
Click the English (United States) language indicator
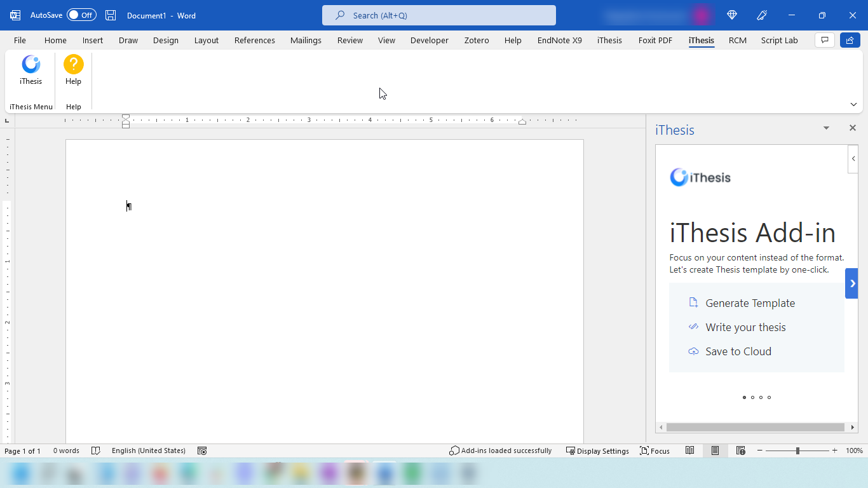pyautogui.click(x=149, y=451)
